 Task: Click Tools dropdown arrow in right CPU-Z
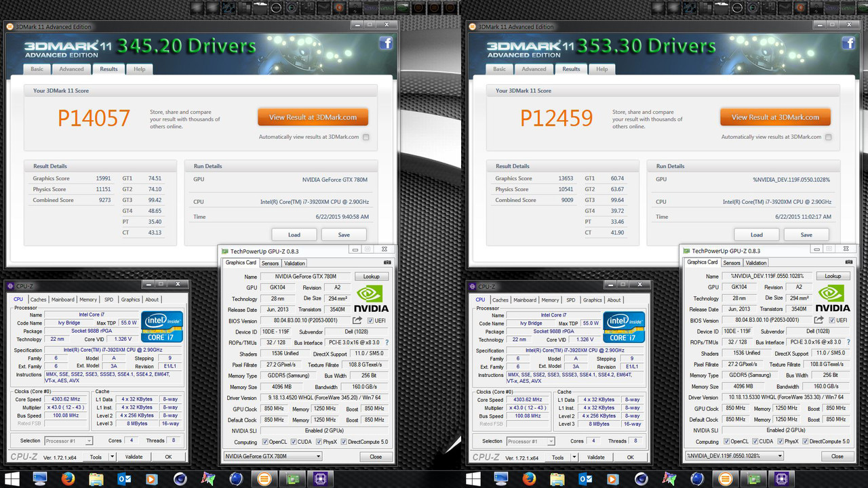[x=574, y=457]
